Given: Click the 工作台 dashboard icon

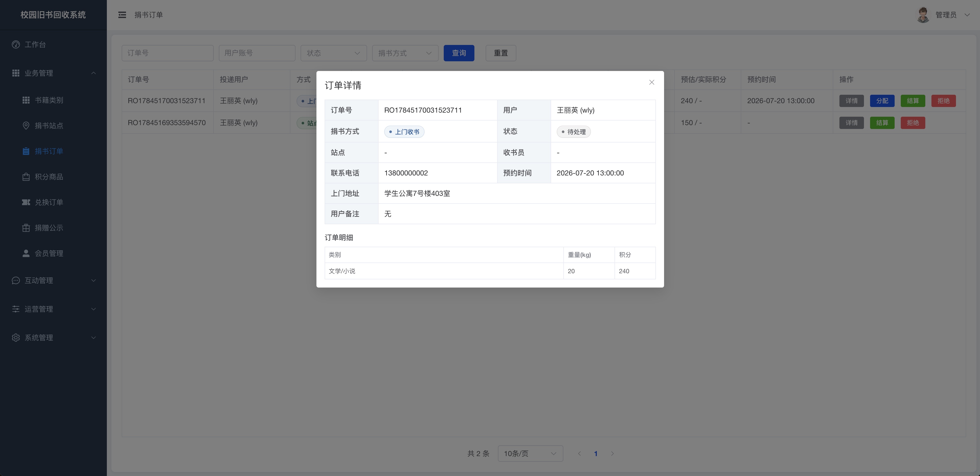Looking at the screenshot, I should tap(16, 44).
